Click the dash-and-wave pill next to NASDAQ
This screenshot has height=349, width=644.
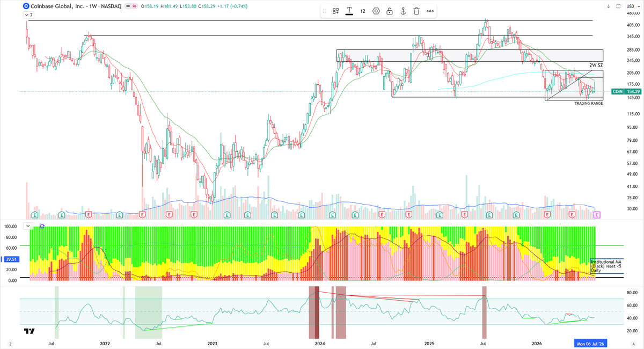(132, 6)
